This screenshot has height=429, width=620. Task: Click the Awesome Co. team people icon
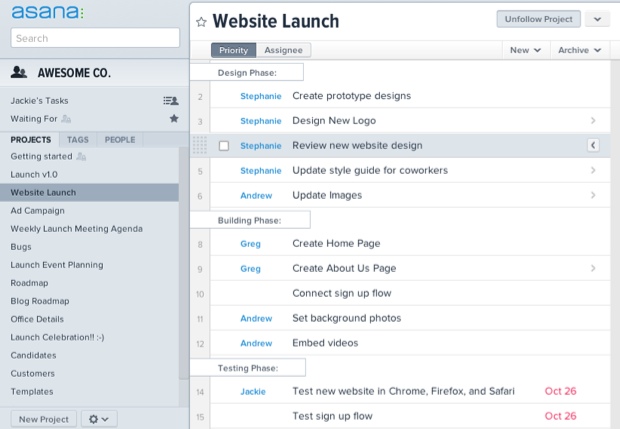tap(19, 73)
